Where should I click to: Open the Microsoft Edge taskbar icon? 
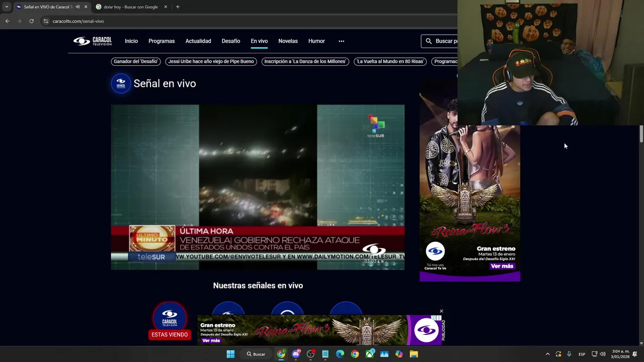coord(340,354)
